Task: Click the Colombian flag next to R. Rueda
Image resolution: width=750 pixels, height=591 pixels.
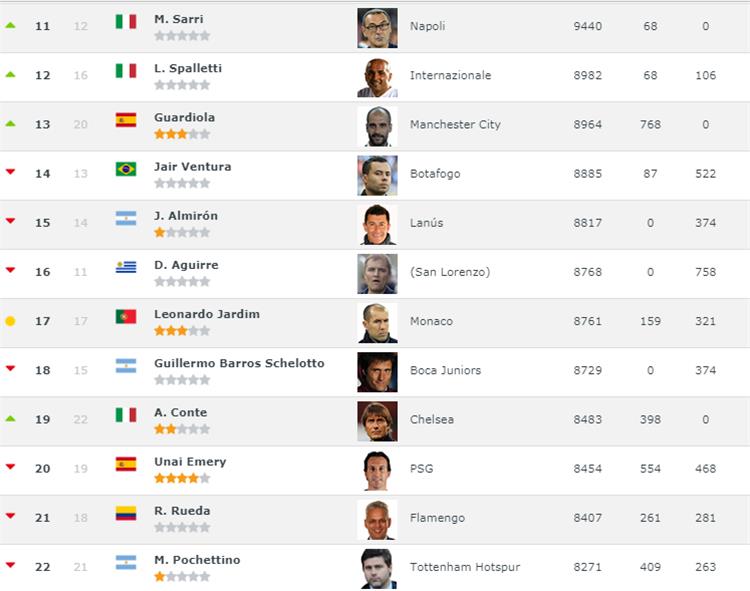Action: [126, 513]
